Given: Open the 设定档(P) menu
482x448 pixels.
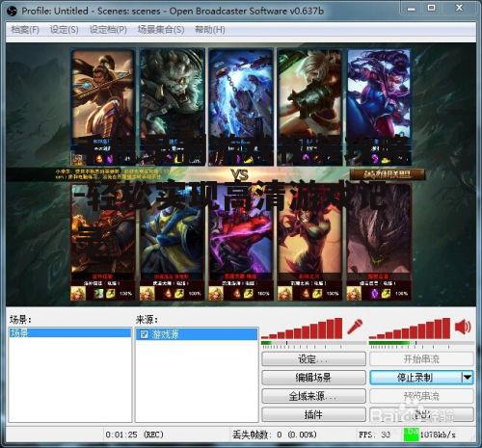Looking at the screenshot, I should pyautogui.click(x=108, y=30).
